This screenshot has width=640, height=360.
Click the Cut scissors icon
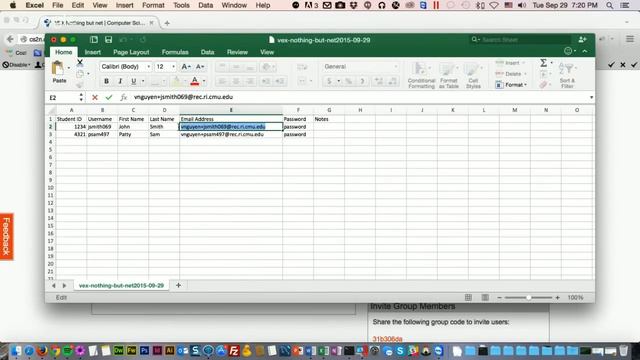click(80, 62)
